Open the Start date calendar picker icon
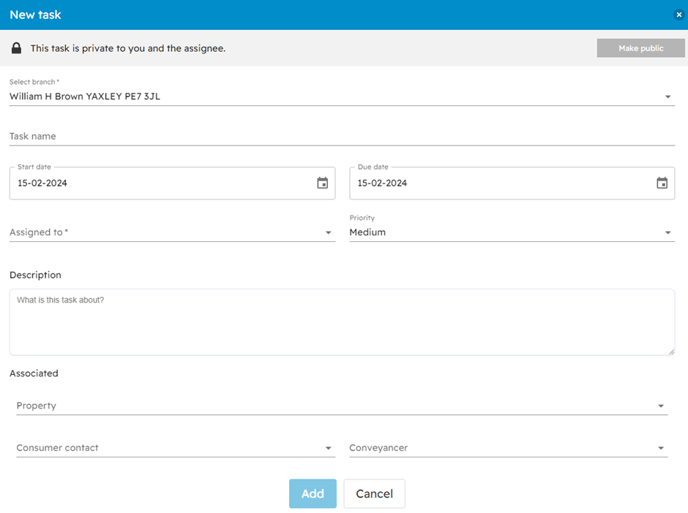 tap(322, 183)
